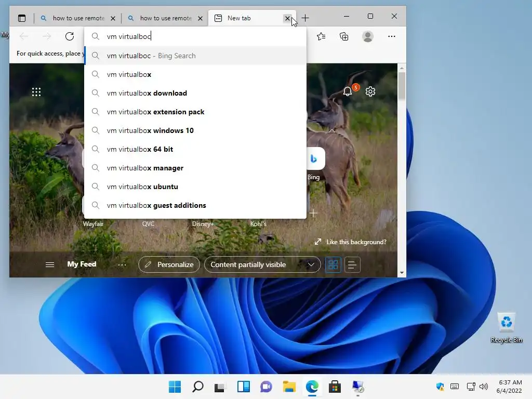Open the user profile avatar
The width and height of the screenshot is (532, 399).
368,36
